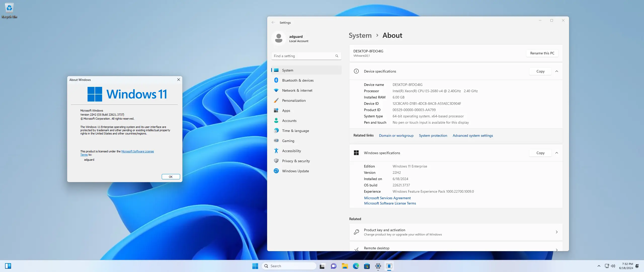Open Advanced system settings link
This screenshot has height=272, width=644.
click(x=472, y=135)
